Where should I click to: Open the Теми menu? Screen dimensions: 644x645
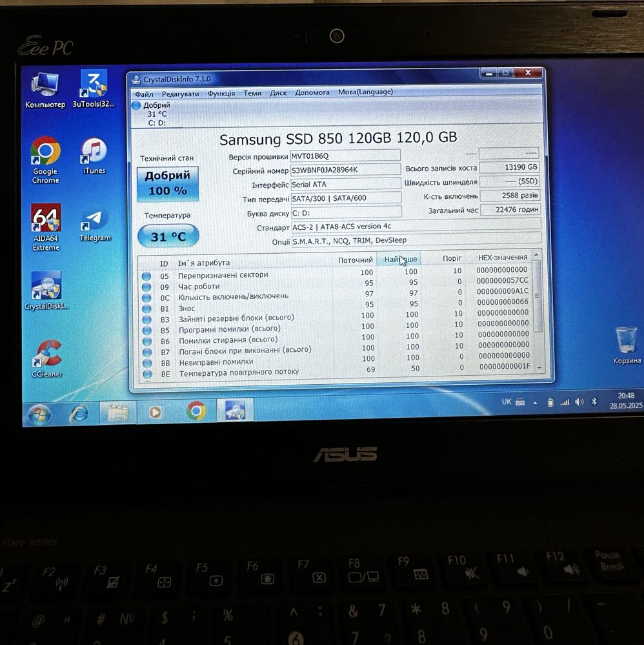click(252, 93)
